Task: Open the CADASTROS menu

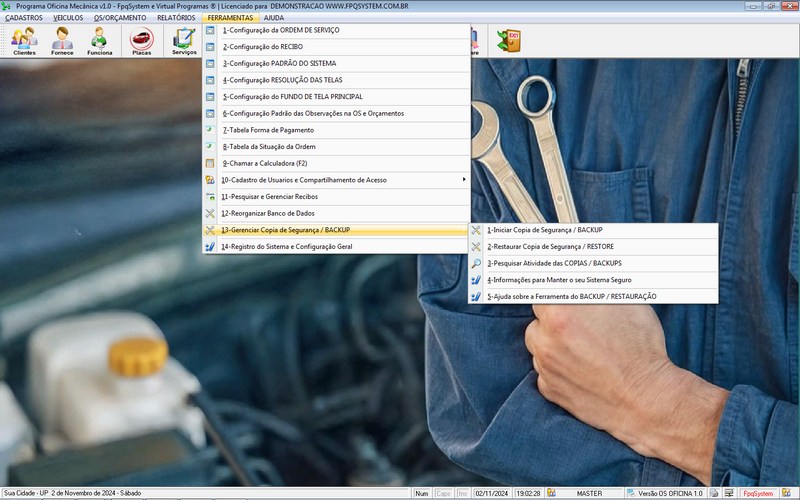Action: coord(24,18)
